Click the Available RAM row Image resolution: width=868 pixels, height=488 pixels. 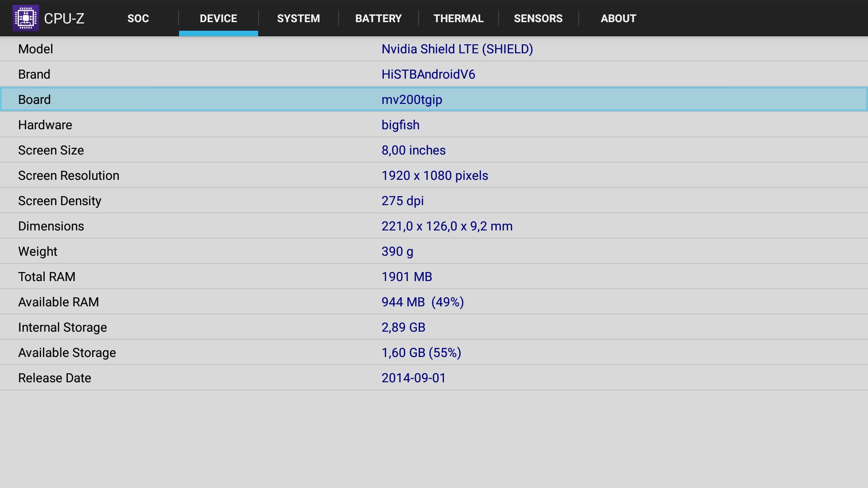click(x=434, y=302)
